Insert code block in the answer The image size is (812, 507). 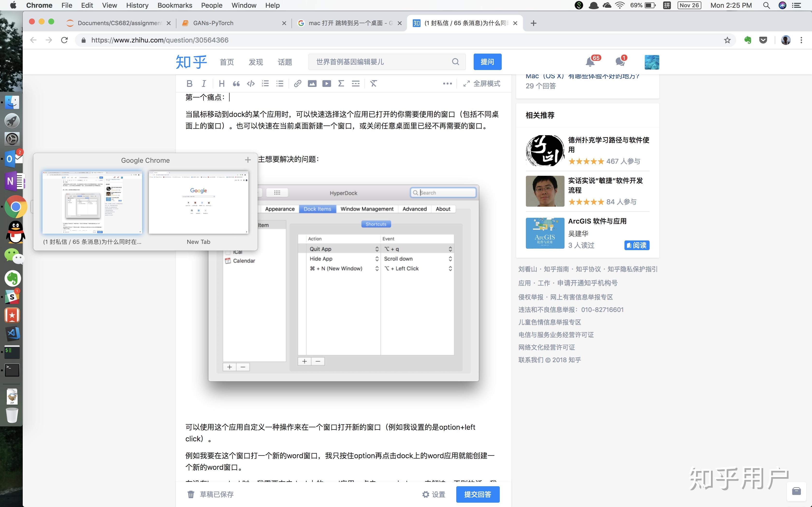(251, 84)
